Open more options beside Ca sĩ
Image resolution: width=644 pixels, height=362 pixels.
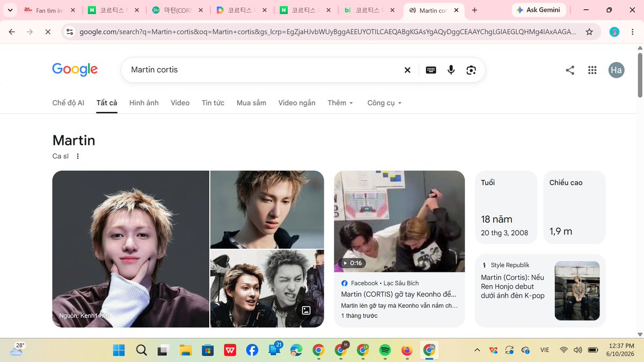78,157
